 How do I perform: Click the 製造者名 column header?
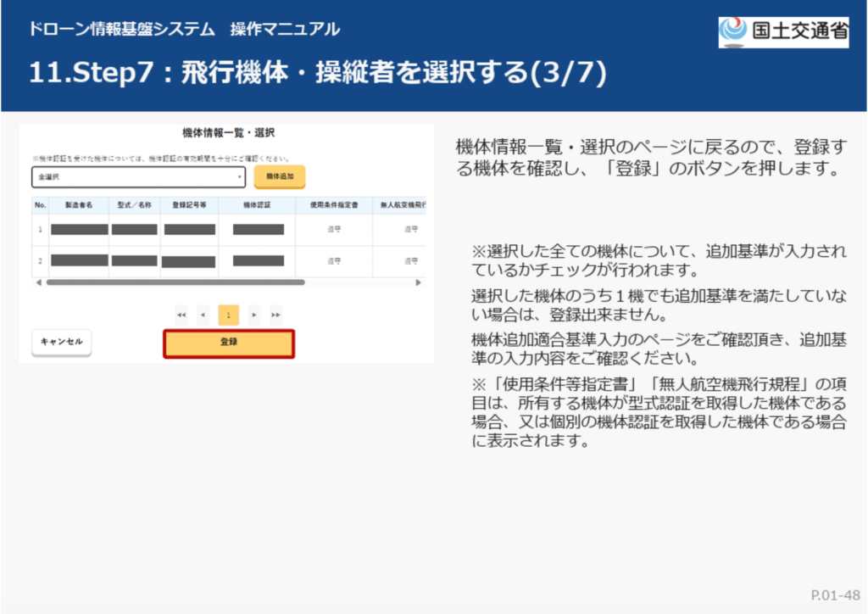(78, 205)
